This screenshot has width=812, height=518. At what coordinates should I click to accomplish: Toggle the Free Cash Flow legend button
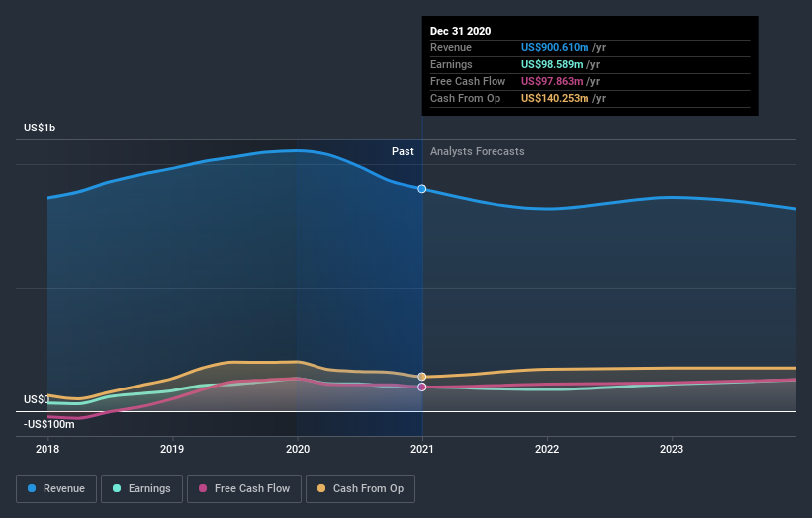(x=244, y=489)
